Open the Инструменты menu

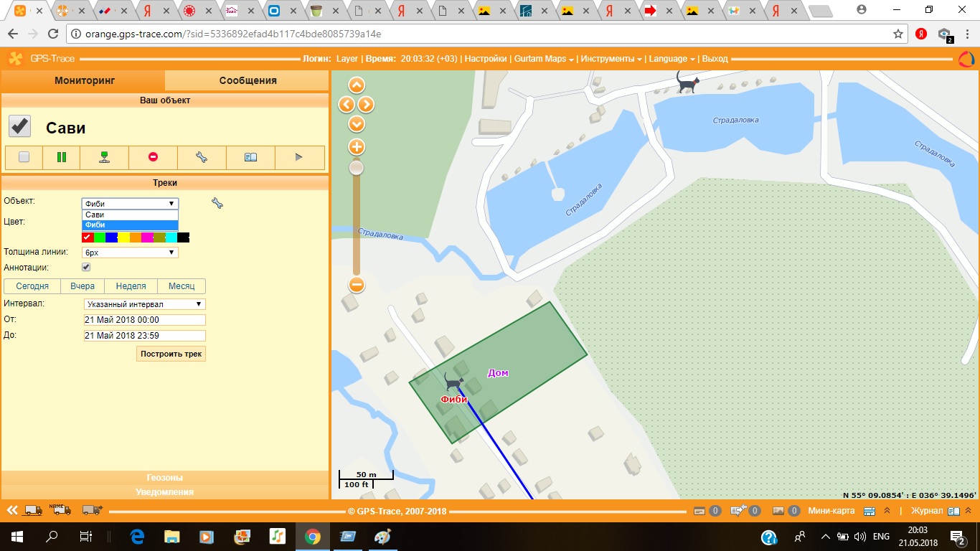click(611, 59)
